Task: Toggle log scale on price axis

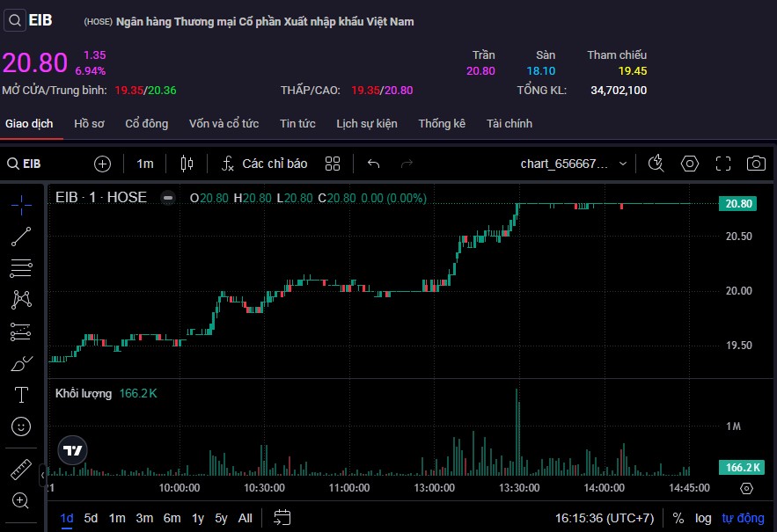Action: coord(702,518)
